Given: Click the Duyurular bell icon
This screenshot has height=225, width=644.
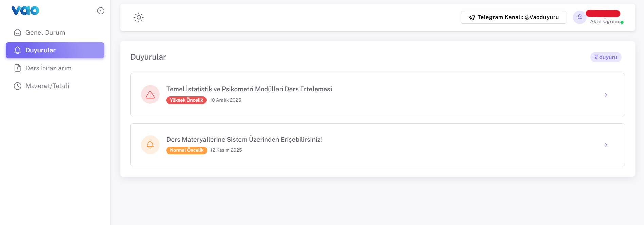Looking at the screenshot, I should tap(18, 50).
